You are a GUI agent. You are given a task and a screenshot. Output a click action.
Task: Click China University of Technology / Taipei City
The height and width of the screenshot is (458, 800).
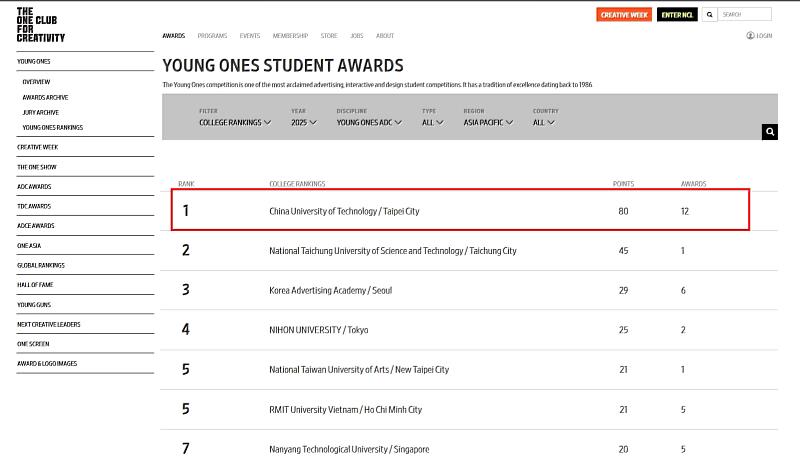point(344,211)
